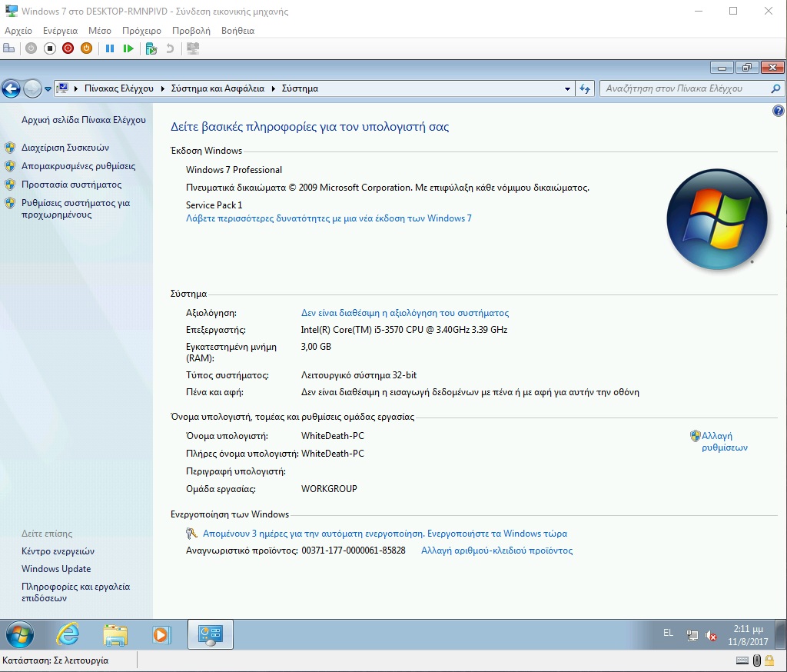Open Κέντρο ενεργειών

point(58,551)
